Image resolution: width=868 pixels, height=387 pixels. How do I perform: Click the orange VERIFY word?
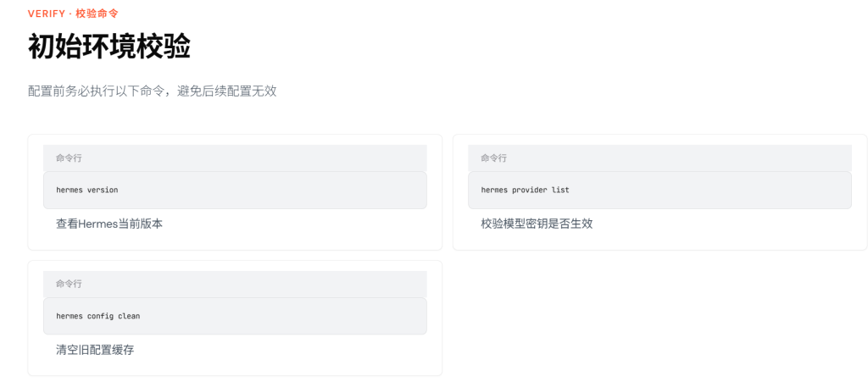click(x=47, y=14)
